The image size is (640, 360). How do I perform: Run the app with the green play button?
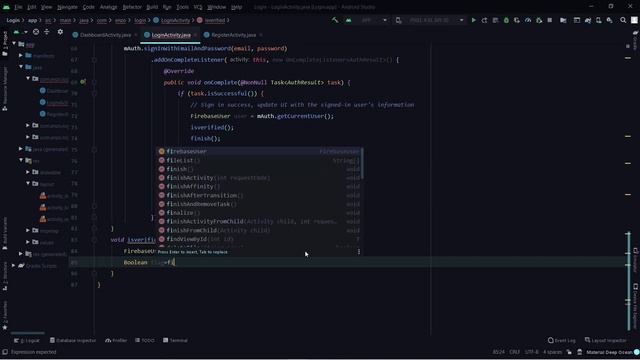[x=473, y=20]
